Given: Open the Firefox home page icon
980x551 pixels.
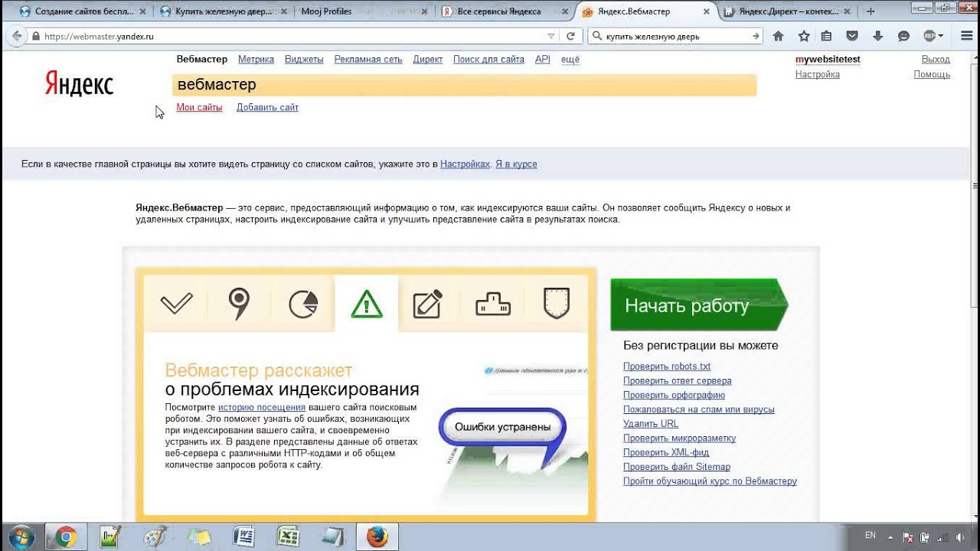Looking at the screenshot, I should click(x=779, y=36).
